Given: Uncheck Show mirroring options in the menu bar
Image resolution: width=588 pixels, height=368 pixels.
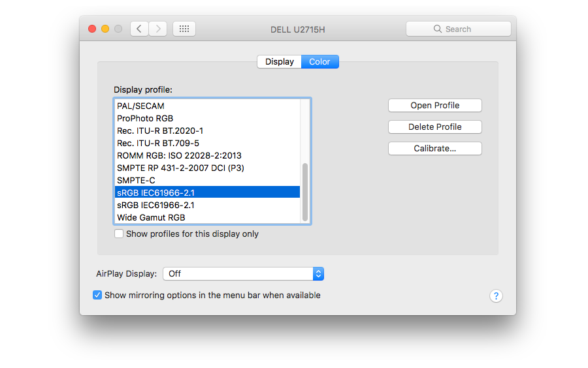Looking at the screenshot, I should pos(97,295).
